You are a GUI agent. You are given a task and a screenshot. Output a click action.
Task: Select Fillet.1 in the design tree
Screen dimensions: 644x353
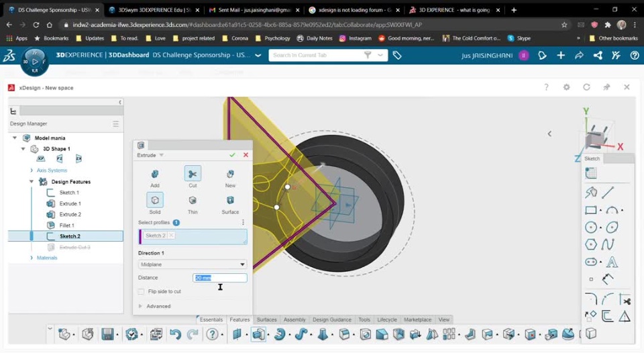coord(66,225)
